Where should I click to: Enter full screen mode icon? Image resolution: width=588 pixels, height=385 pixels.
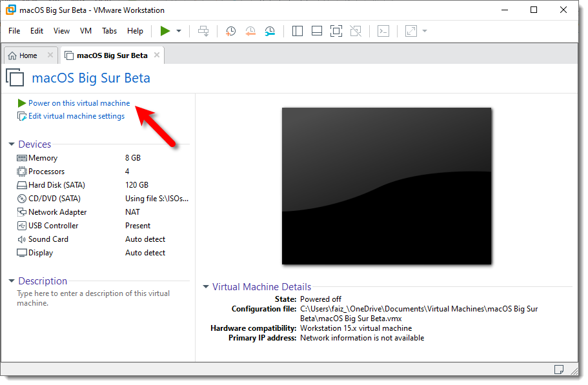[x=336, y=31]
